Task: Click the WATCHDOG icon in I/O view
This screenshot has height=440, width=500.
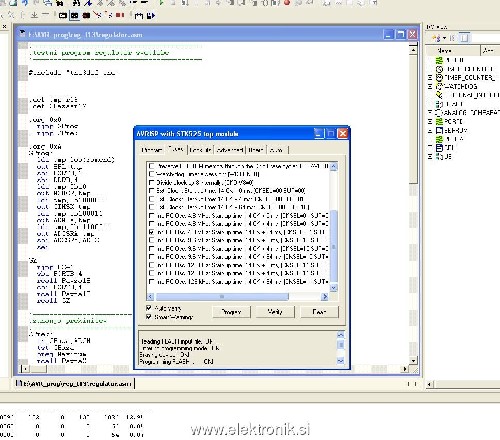Action: point(439,86)
